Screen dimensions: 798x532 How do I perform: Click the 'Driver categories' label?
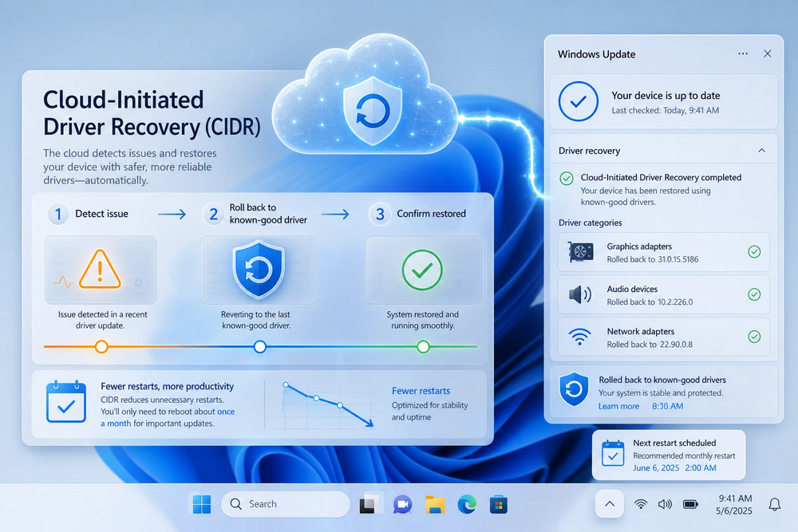(591, 223)
